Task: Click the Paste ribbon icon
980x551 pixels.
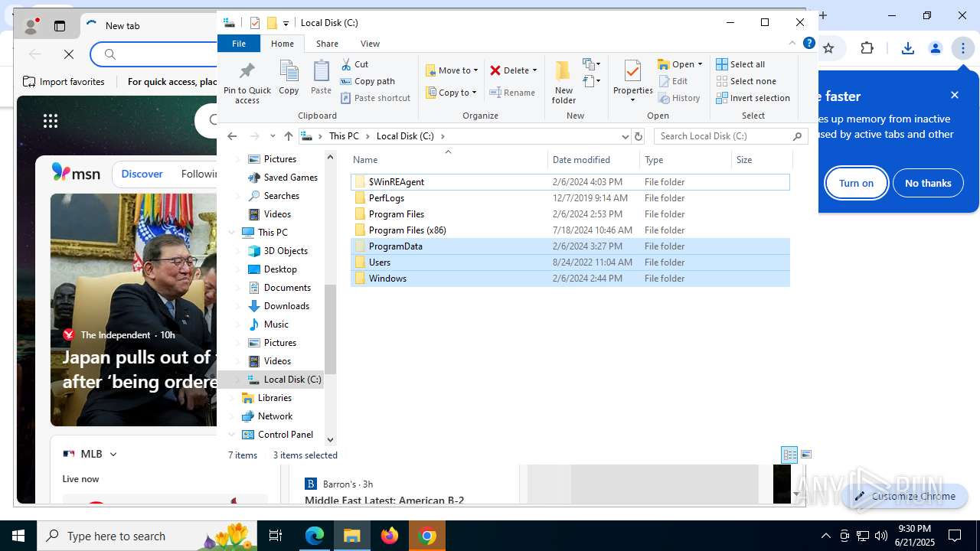Action: [321, 77]
